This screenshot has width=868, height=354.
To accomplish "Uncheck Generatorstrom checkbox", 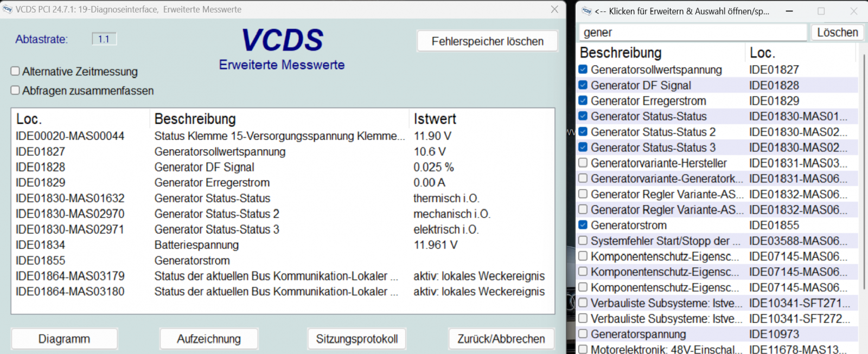I will point(583,225).
